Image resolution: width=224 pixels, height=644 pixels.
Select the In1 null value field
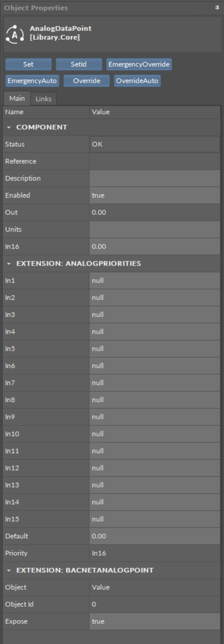coord(154,281)
